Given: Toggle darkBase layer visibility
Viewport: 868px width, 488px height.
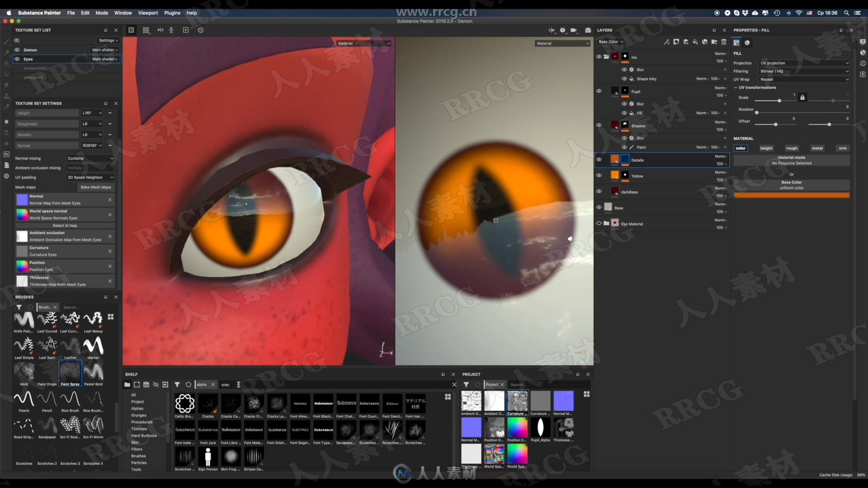Looking at the screenshot, I should point(599,191).
